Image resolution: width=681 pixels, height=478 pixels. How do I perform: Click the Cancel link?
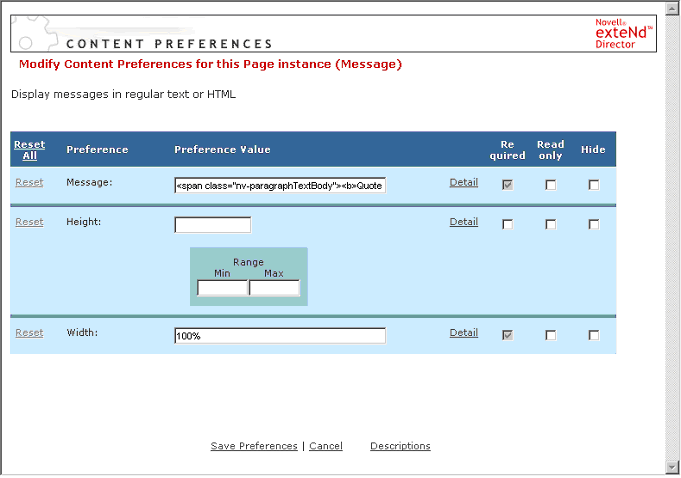coord(326,446)
